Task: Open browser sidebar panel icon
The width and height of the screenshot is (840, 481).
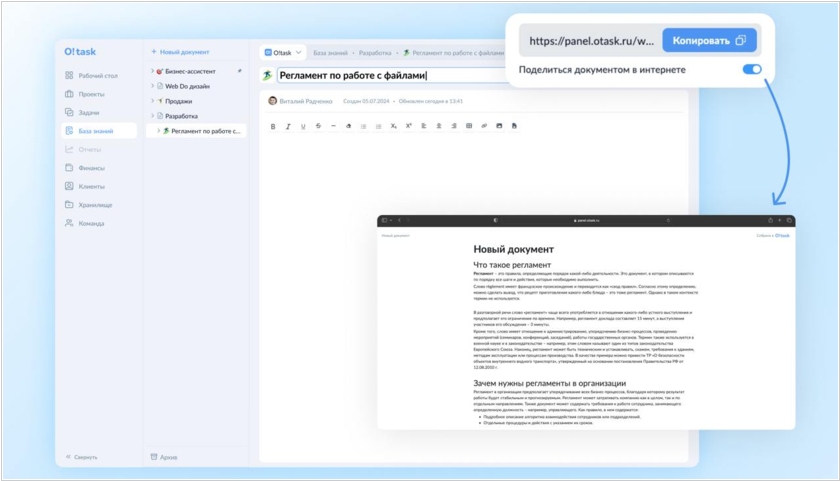Action: pos(384,220)
